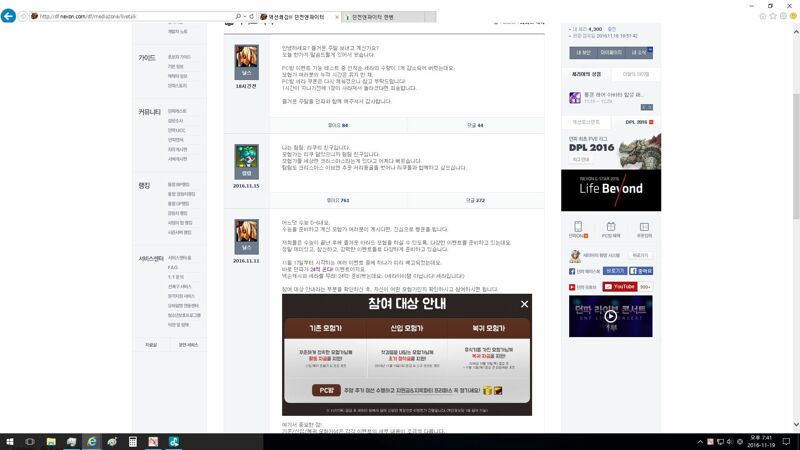
Task: Refresh the page with reload icon
Action: (252, 16)
